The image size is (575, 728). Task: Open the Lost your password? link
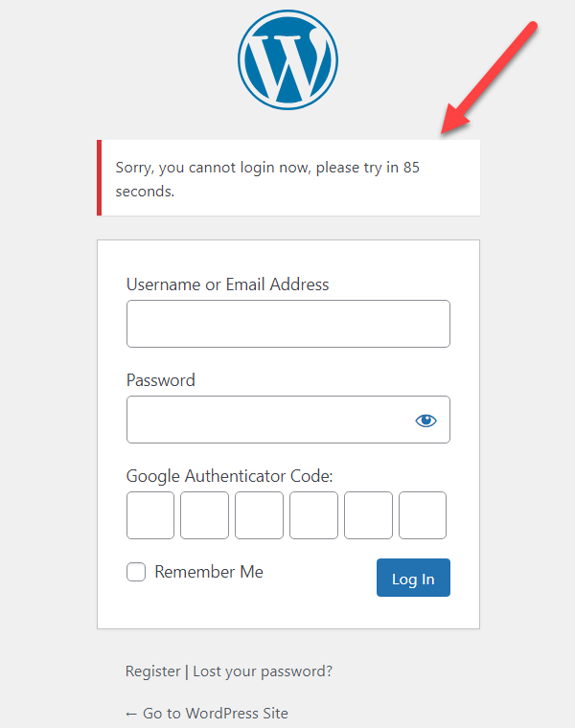click(x=263, y=671)
